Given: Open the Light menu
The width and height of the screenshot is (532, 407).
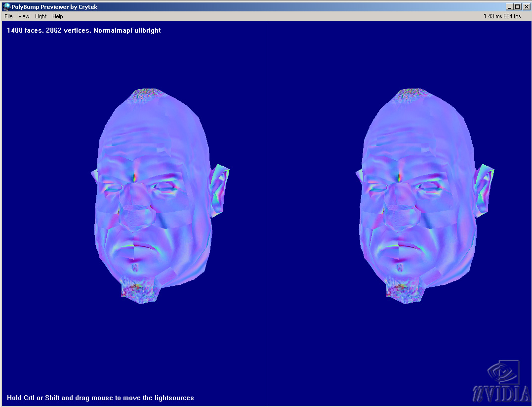Looking at the screenshot, I should (x=41, y=16).
